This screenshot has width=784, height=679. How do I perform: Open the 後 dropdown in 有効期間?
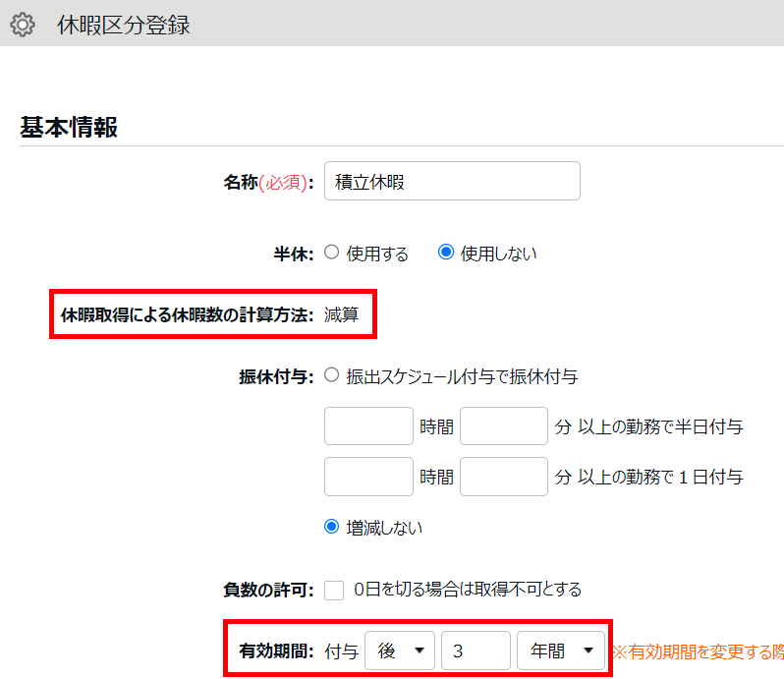click(x=399, y=651)
